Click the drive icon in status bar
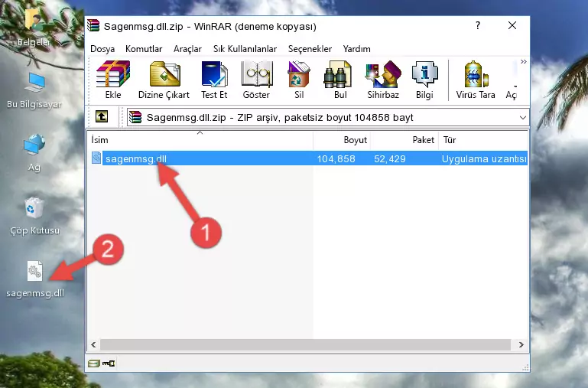The image size is (588, 388). click(x=94, y=364)
